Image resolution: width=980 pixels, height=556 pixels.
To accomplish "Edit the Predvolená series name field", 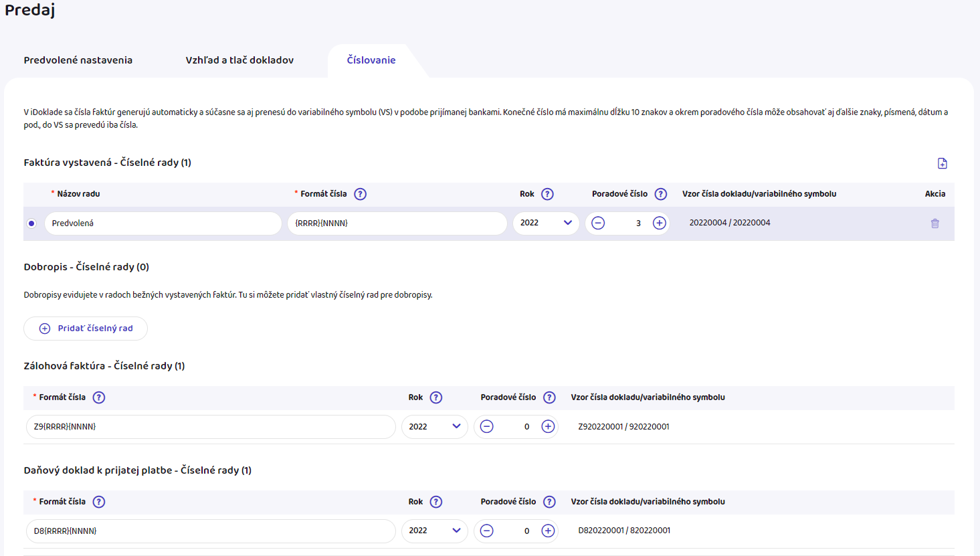I will [163, 223].
